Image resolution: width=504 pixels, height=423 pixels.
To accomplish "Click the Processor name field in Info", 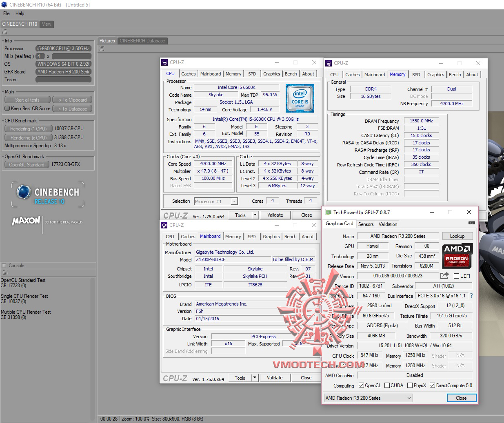I will click(x=63, y=49).
